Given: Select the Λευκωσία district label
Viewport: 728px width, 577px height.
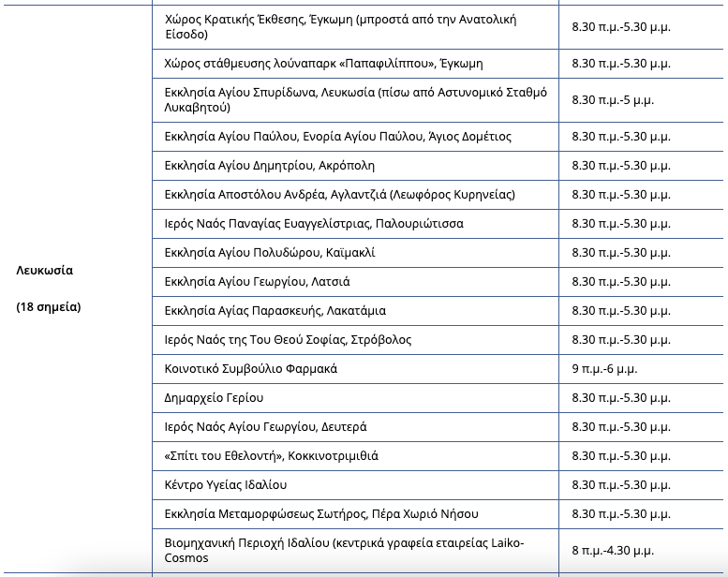Looking at the screenshot, I should [45, 270].
